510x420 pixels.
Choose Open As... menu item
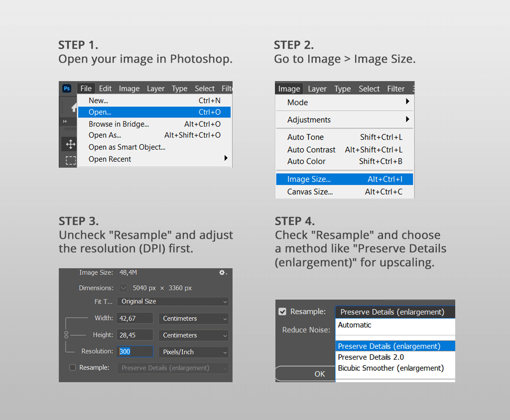point(154,135)
